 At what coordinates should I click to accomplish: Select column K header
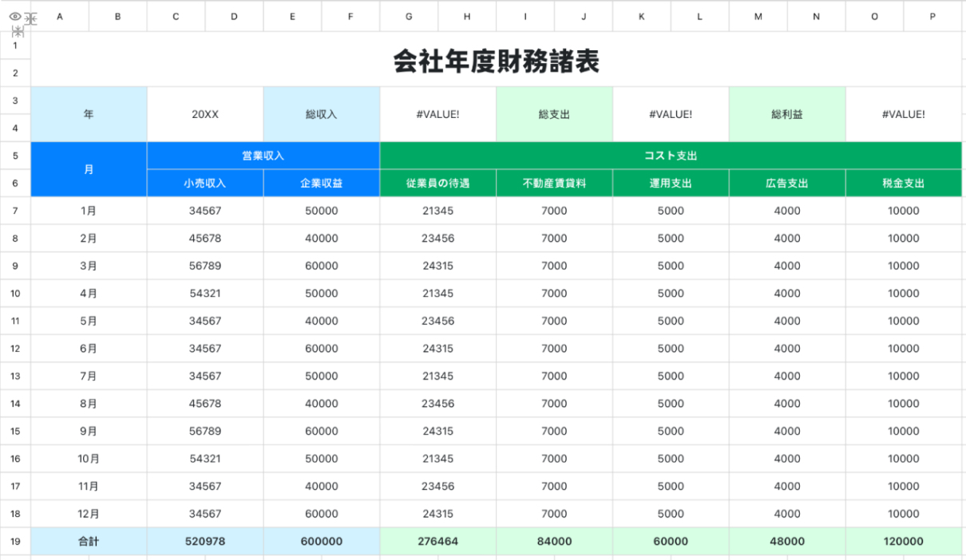tap(642, 16)
